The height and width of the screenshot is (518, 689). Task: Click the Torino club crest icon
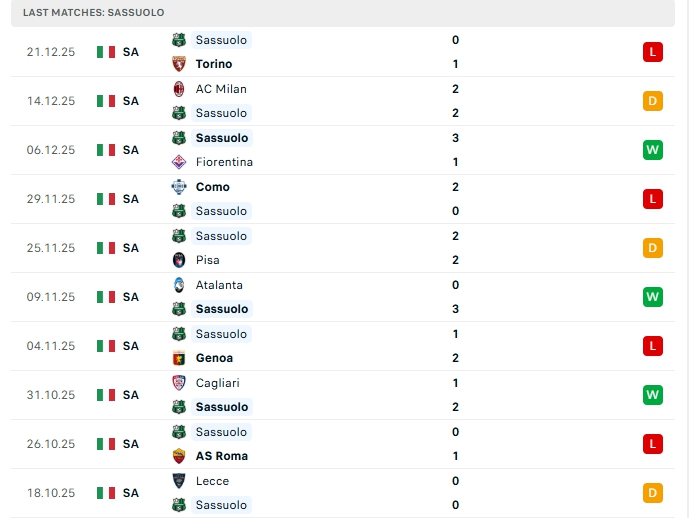pos(179,64)
